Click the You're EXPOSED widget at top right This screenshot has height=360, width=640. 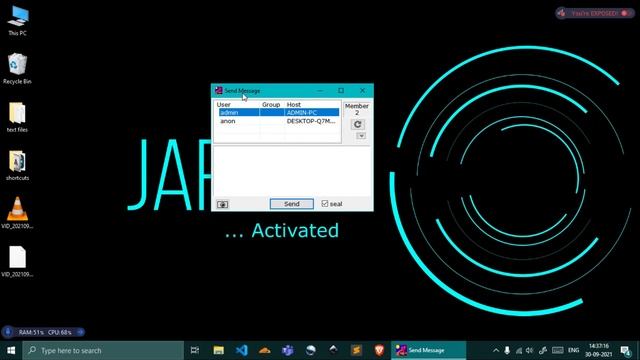click(x=594, y=13)
